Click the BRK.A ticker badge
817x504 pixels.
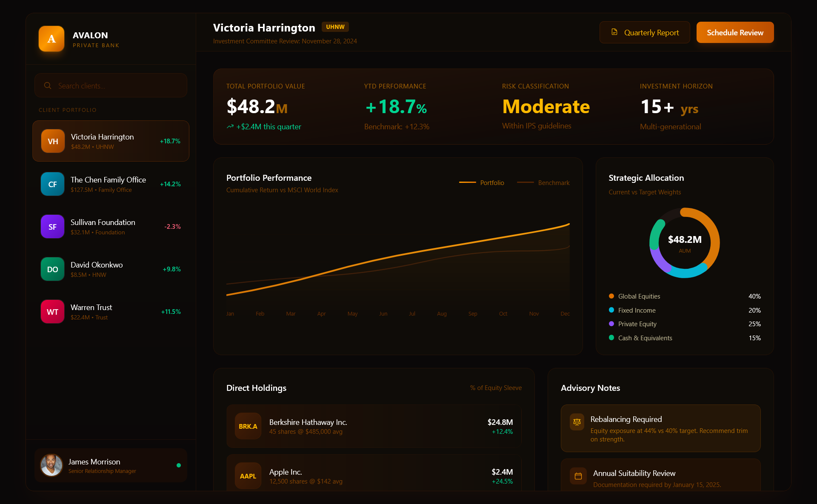point(248,426)
